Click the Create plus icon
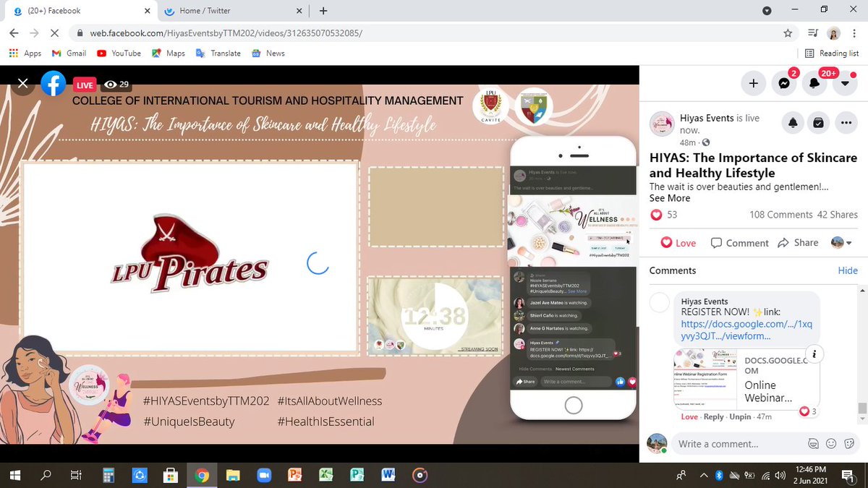Viewport: 868px width, 488px height. [x=753, y=84]
